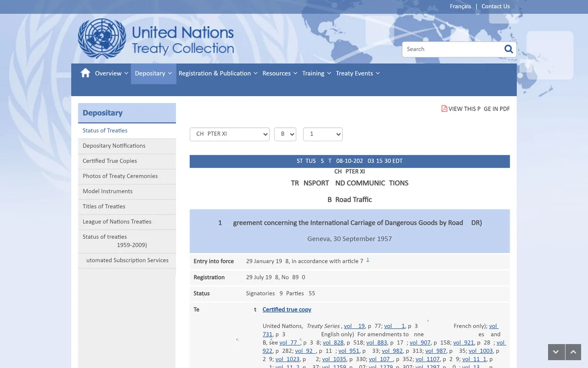Open the vol 907 link
Viewport: 588px width, 368px height.
[x=420, y=343]
